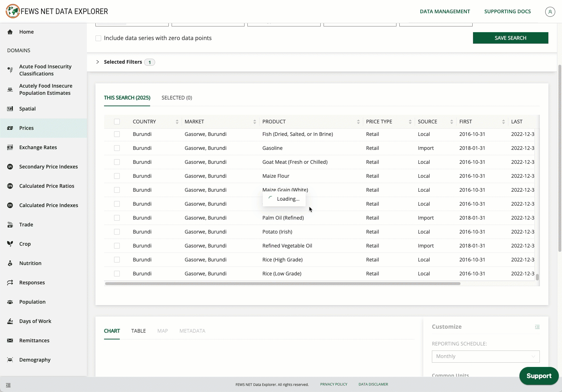562x392 pixels.
Task: Select the Crop leaf icon
Action: (10, 244)
